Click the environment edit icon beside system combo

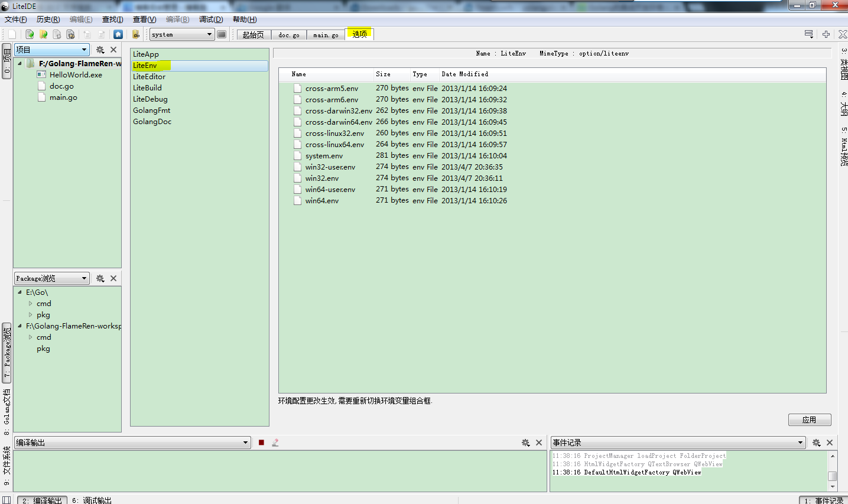tap(222, 34)
